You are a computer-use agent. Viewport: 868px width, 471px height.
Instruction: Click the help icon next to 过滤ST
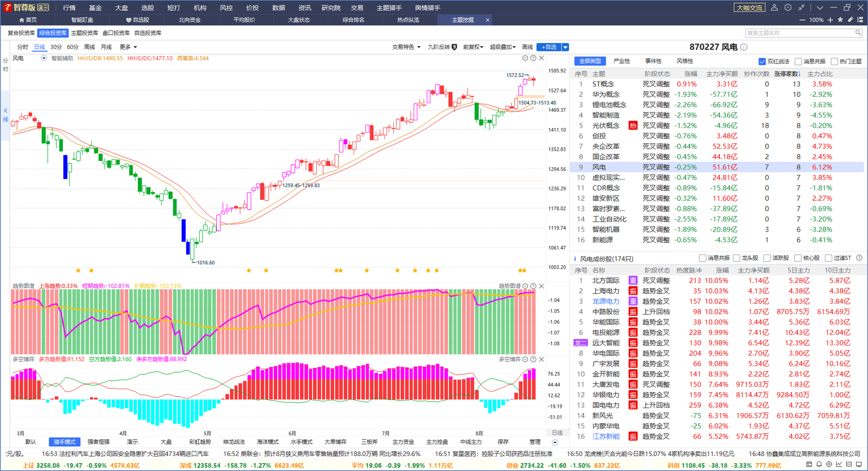(859, 258)
